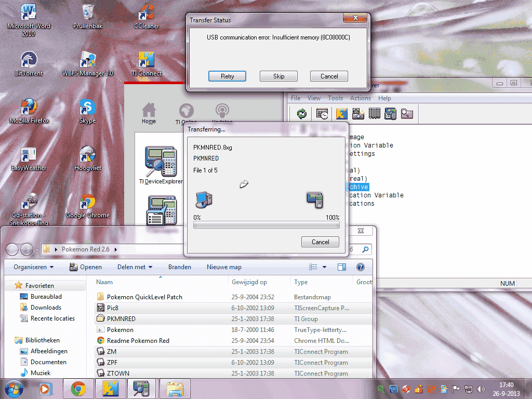Open the Skype desktop shortcut
Image resolution: width=532 pixels, height=399 pixels.
(x=87, y=111)
